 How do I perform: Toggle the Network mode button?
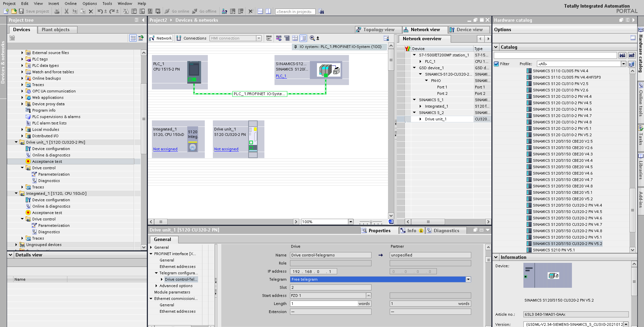[x=161, y=38]
